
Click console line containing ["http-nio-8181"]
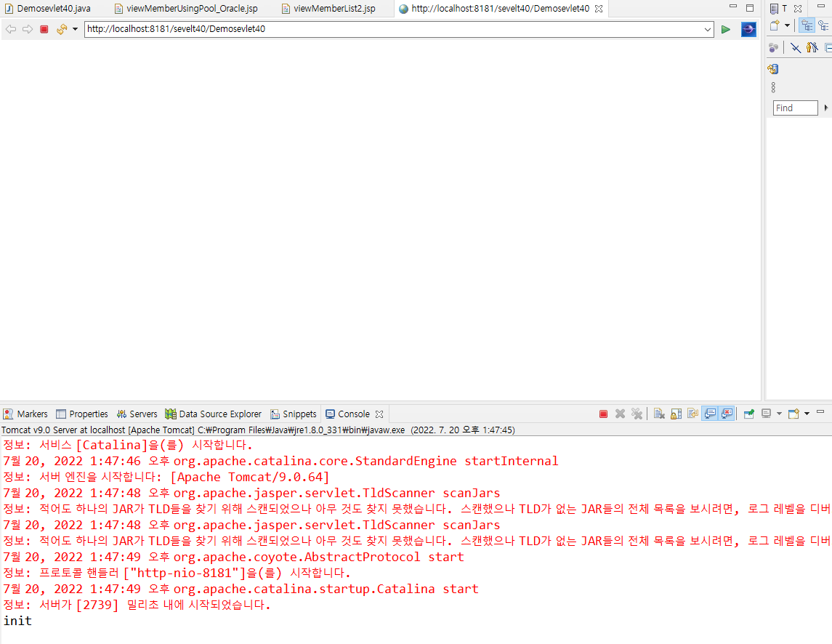177,573
